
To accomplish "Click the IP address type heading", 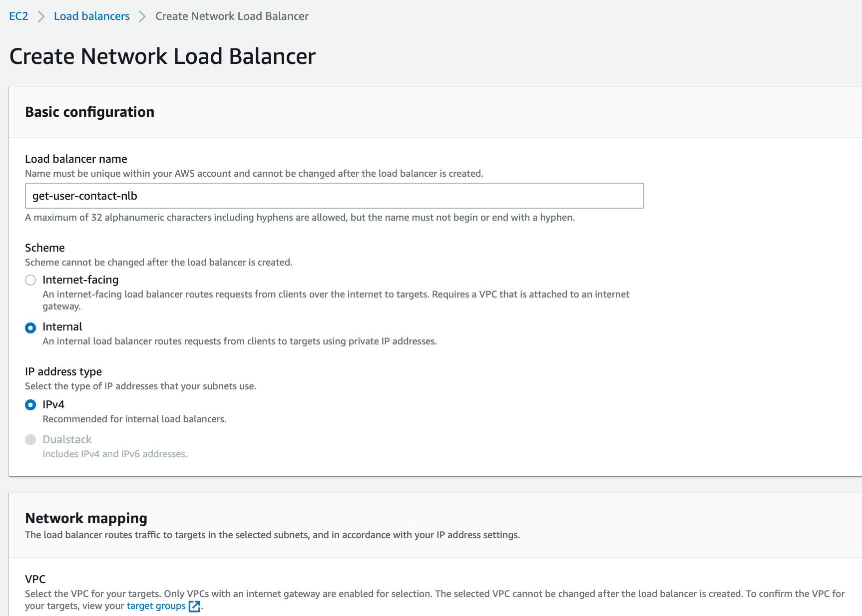I will 63,371.
